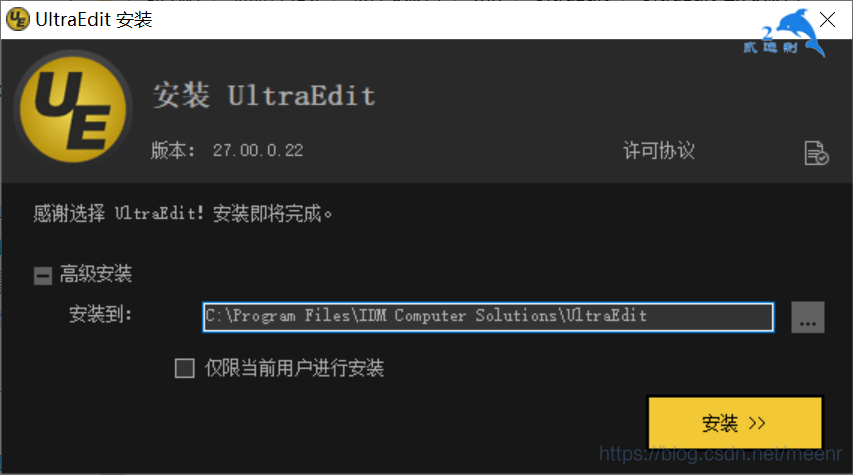Start installation with 安装 >> button
Viewport: 853px width, 475px height.
click(x=735, y=423)
